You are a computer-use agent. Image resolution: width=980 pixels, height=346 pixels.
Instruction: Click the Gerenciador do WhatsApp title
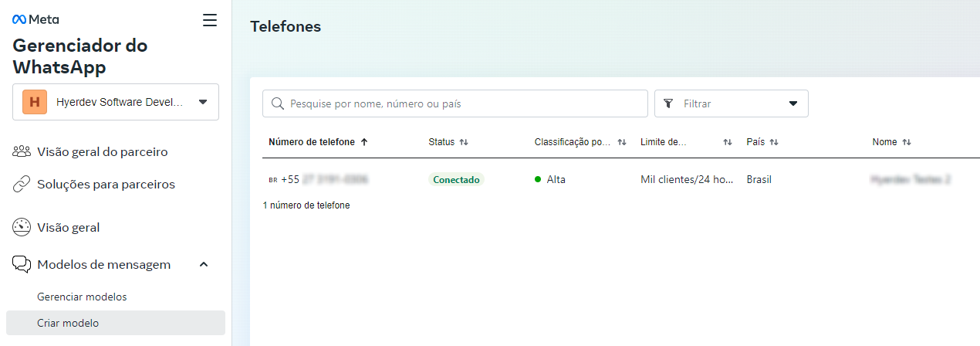click(x=80, y=56)
